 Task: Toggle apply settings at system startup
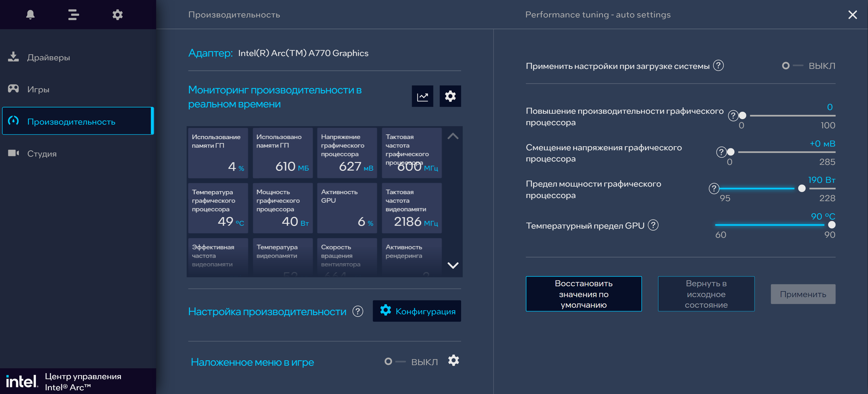click(792, 66)
